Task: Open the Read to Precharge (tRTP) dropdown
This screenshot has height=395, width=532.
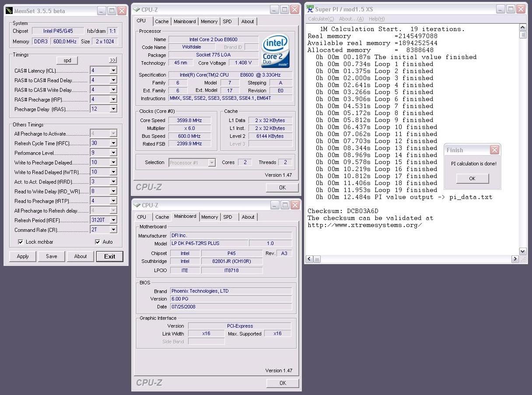Action: click(113, 201)
